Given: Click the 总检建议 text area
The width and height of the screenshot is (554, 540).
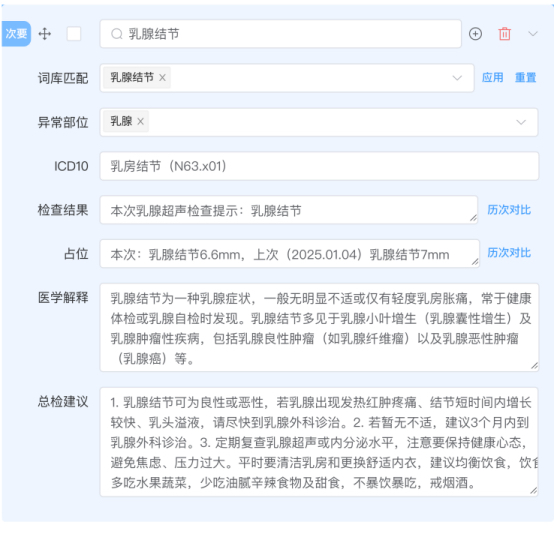Looking at the screenshot, I should [x=319, y=442].
